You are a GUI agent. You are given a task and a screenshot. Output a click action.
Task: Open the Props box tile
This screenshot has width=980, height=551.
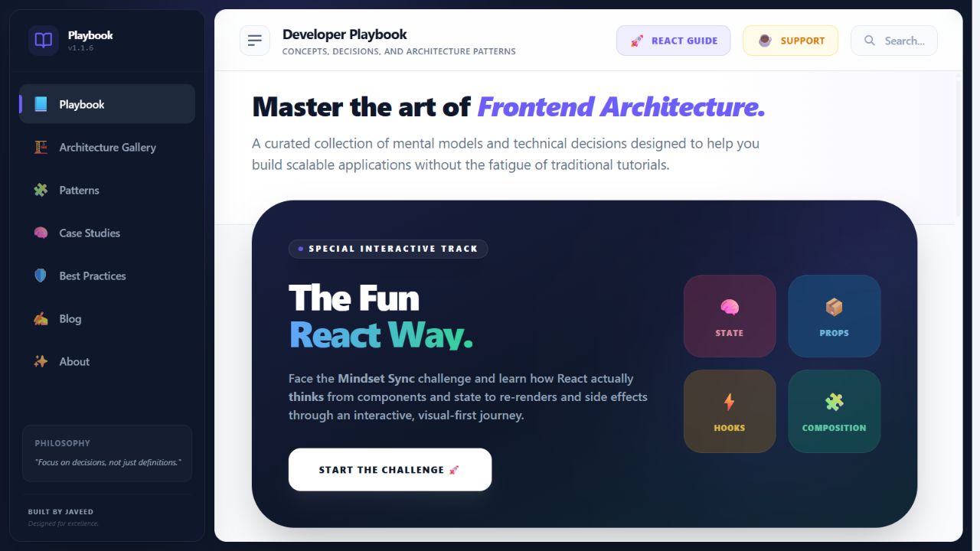[x=835, y=316]
